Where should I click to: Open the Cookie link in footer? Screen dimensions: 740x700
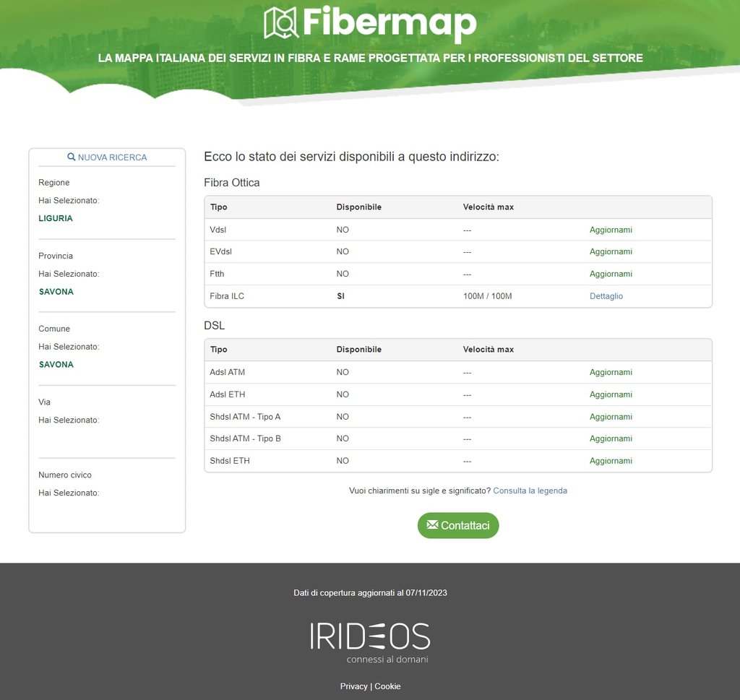[x=387, y=686]
